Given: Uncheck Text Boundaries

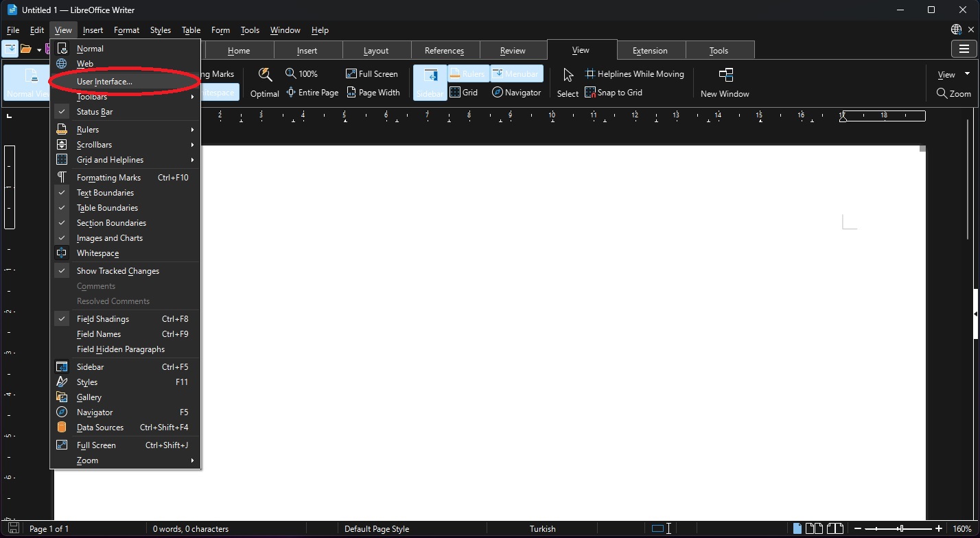Looking at the screenshot, I should tap(126, 193).
